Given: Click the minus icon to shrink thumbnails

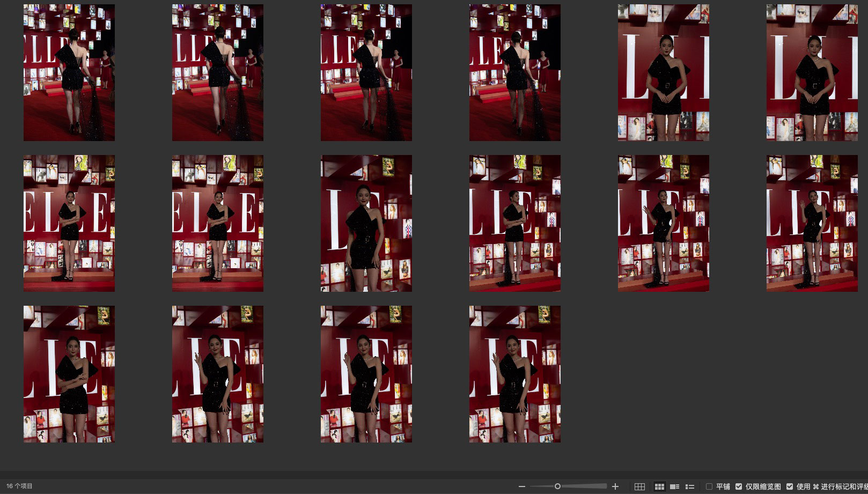Looking at the screenshot, I should (x=521, y=486).
